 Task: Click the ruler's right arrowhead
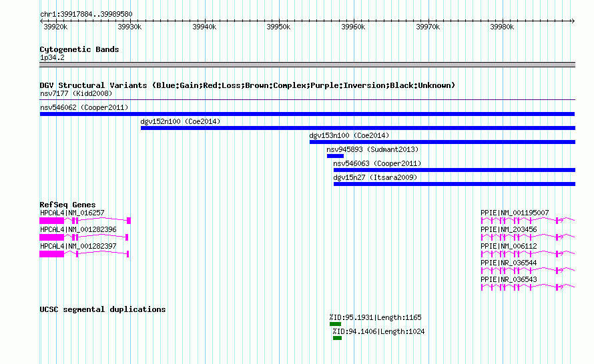(x=573, y=21)
